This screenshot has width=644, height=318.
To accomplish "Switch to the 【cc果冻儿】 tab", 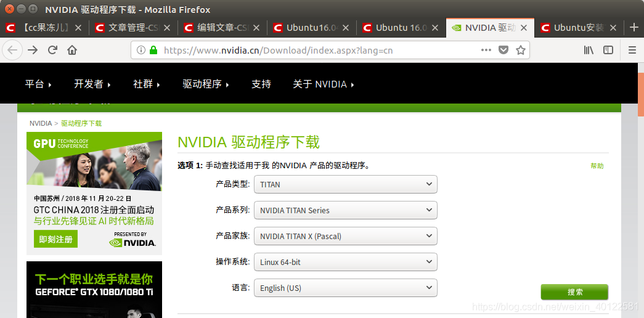I will click(44, 28).
